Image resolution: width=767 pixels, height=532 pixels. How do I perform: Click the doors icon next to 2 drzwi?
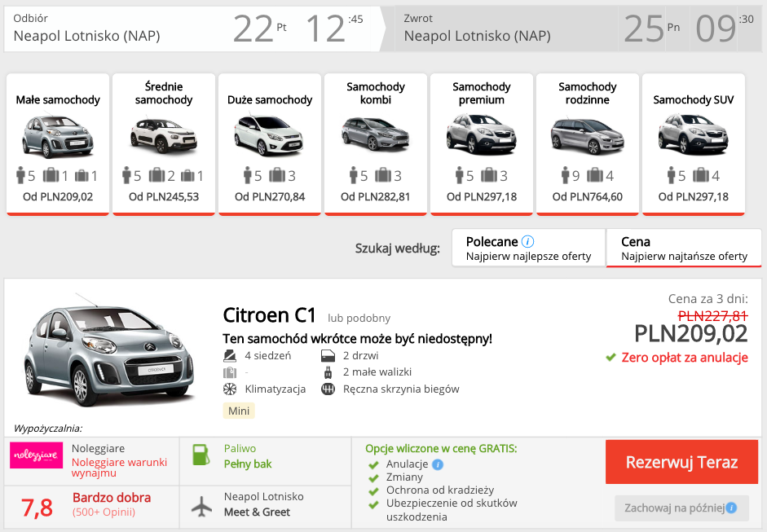[x=328, y=354]
